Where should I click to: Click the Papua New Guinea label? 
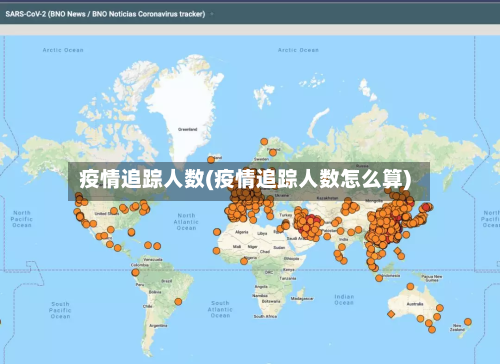[x=432, y=278]
